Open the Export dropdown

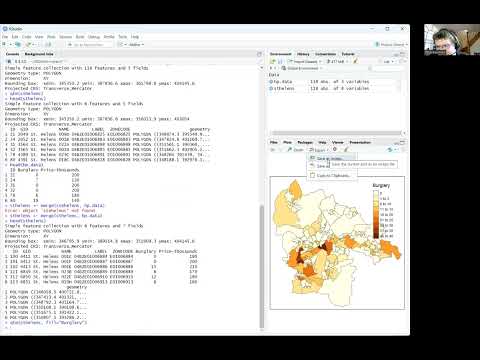coord(318,150)
